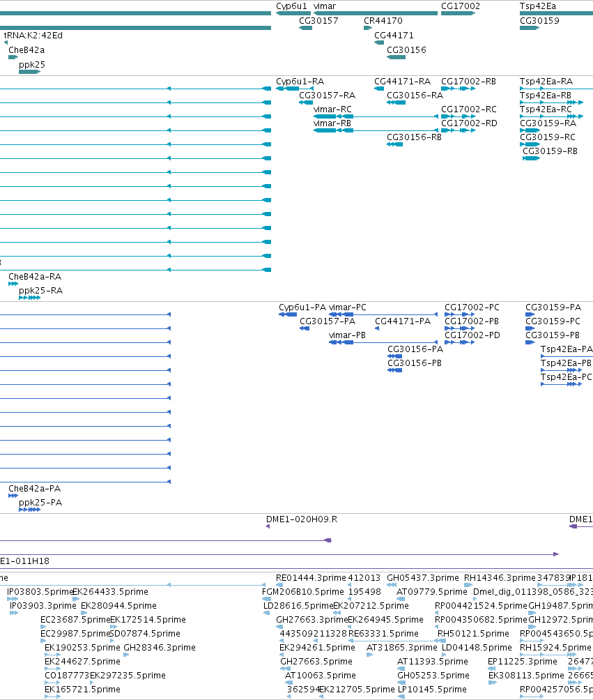The image size is (593, 700).
Task: Open the CG30156-PA CDS label
Action: tap(415, 349)
